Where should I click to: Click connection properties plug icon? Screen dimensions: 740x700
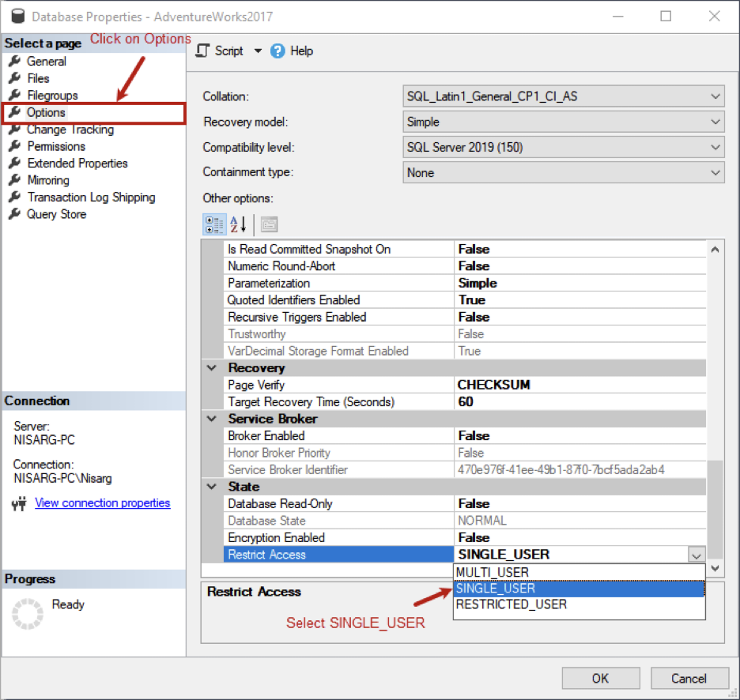[19, 504]
